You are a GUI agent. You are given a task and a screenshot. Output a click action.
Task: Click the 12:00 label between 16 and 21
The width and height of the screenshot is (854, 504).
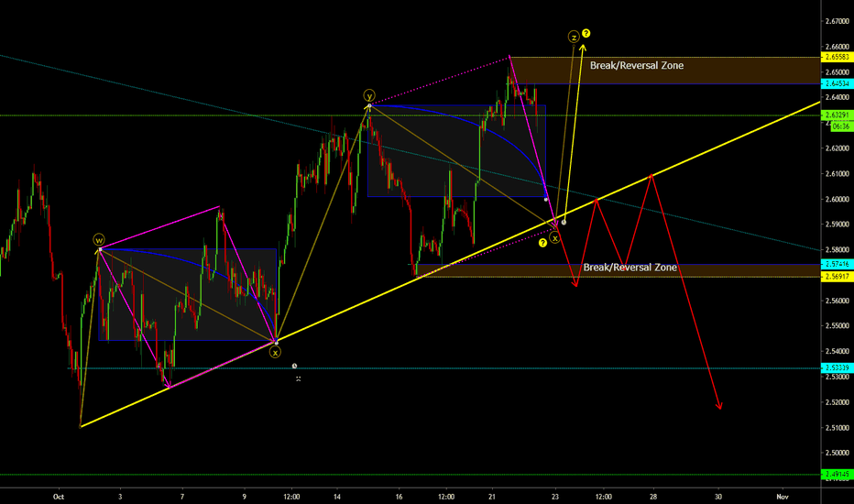446,497
